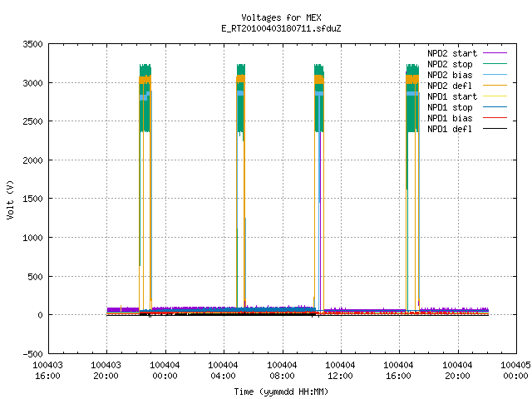Click the '100403 16:00' x-axis tick label
The height and width of the screenshot is (399, 532).
[48, 371]
